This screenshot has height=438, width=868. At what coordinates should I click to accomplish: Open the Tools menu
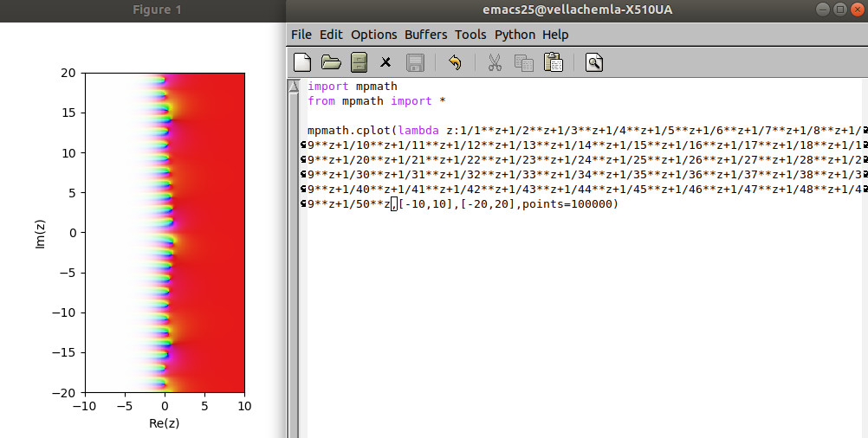(470, 35)
